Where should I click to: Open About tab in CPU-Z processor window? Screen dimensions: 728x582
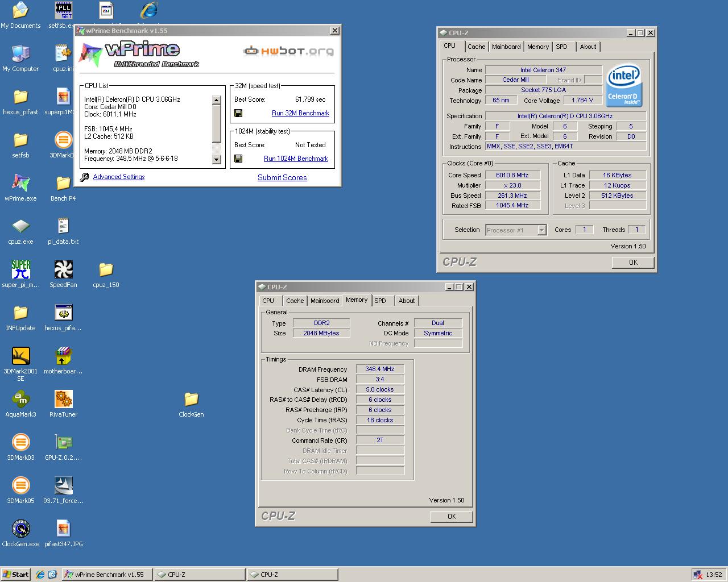click(x=588, y=47)
